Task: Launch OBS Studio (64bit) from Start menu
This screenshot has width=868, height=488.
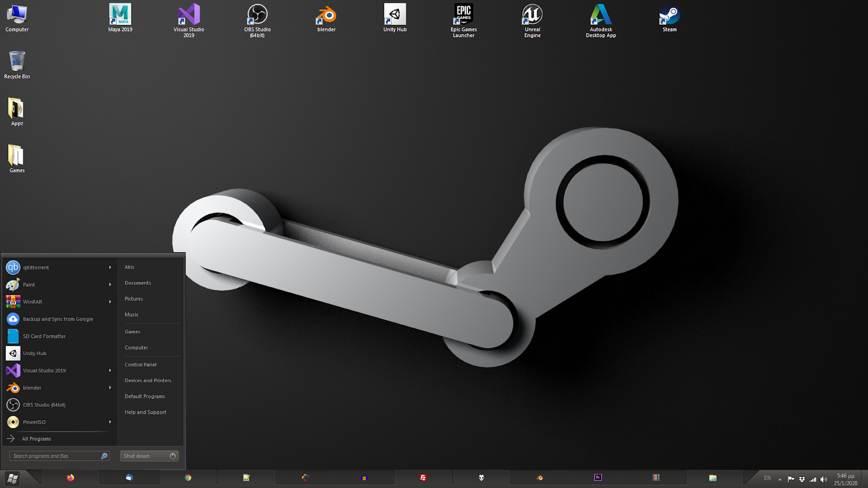Action: point(59,405)
